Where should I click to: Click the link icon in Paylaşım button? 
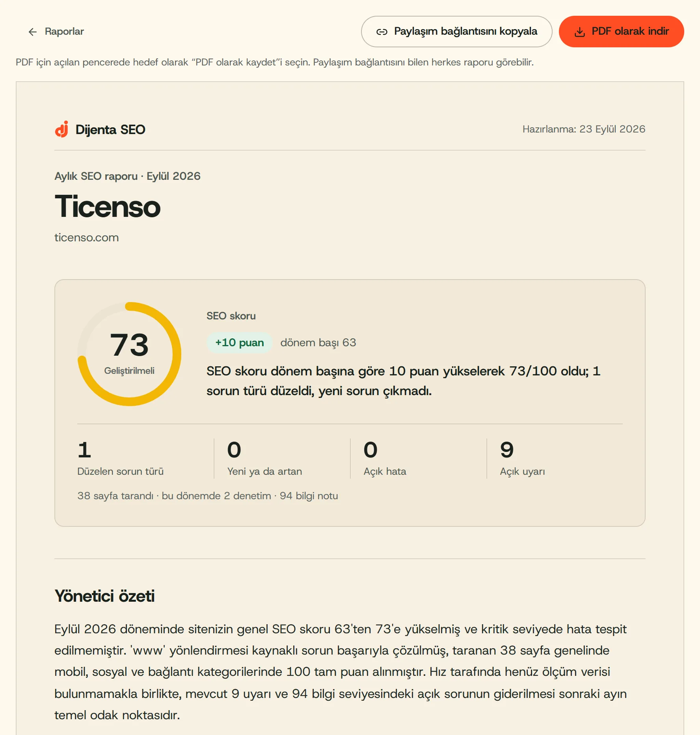(x=382, y=32)
